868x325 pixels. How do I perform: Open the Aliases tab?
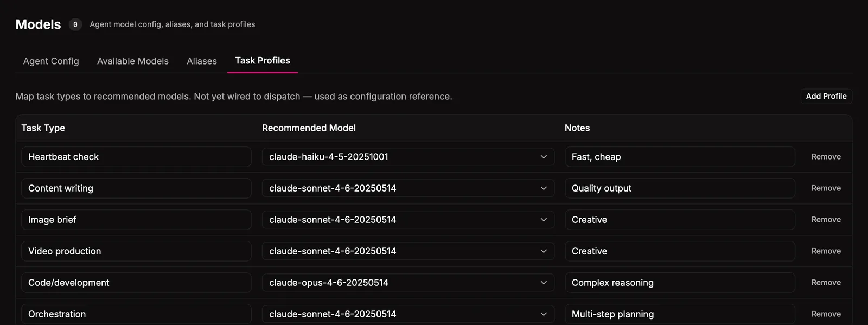point(202,61)
